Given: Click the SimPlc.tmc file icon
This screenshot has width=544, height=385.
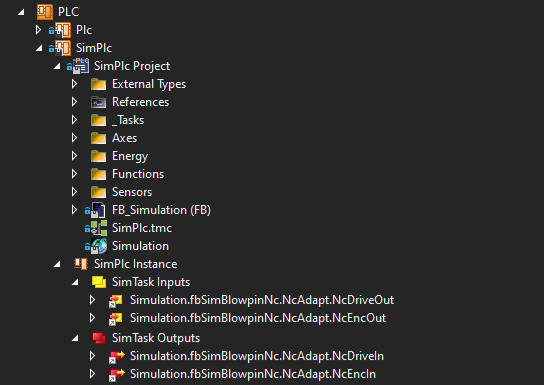Looking at the screenshot, I should coord(96,228).
